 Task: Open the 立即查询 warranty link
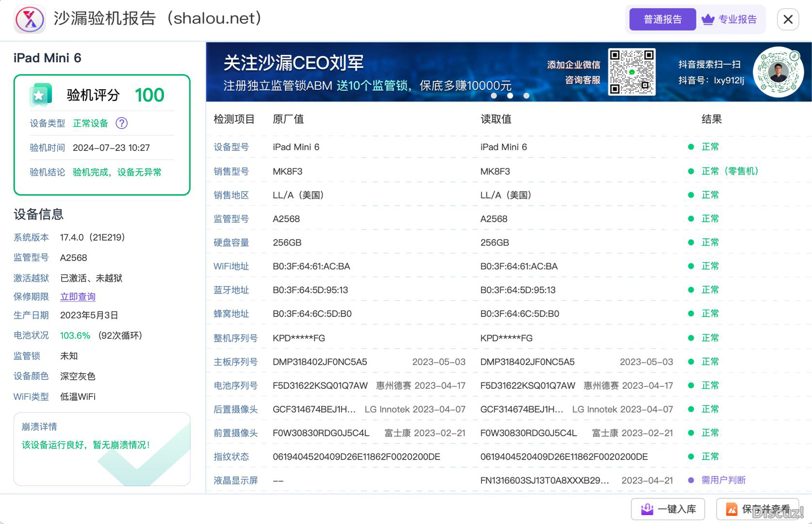point(78,296)
